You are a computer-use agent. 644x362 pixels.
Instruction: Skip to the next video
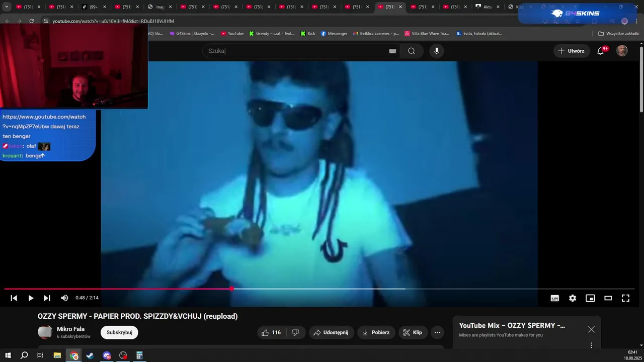[x=47, y=298]
